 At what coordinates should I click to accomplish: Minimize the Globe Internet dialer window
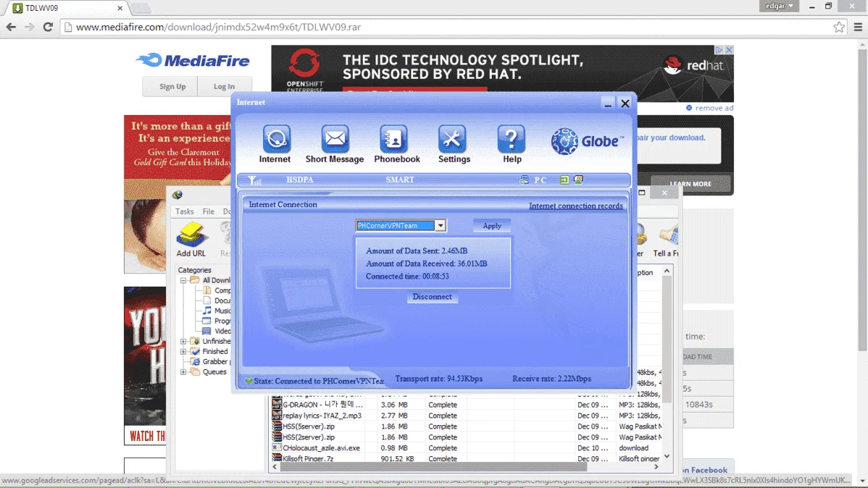(608, 103)
